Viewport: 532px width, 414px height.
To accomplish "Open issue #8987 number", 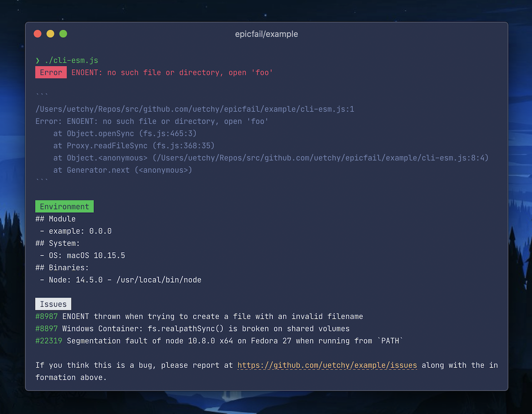I will point(47,316).
